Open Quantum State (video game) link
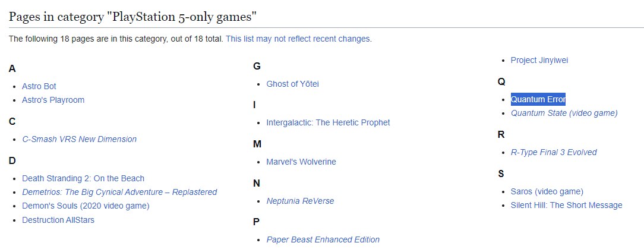 [x=564, y=113]
